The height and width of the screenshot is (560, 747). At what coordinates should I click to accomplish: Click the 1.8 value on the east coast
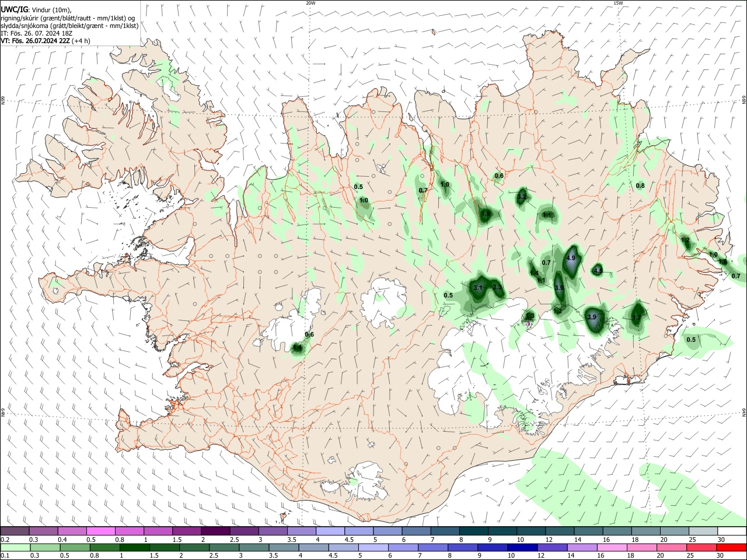click(722, 262)
